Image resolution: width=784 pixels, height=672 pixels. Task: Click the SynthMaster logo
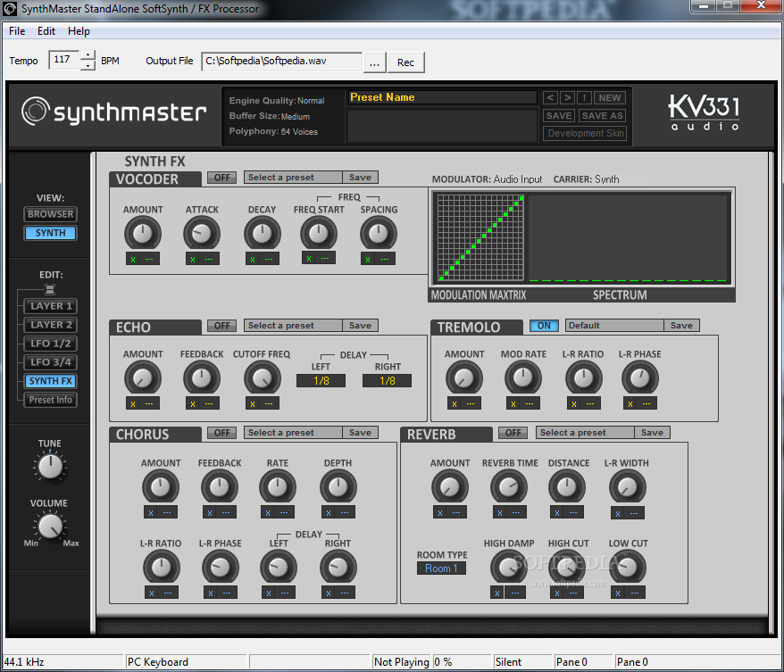coord(114,112)
